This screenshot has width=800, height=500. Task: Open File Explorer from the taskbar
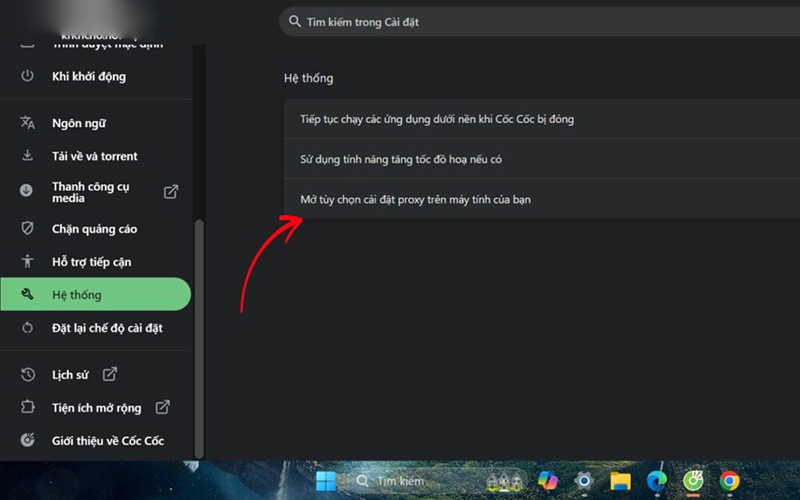620,481
